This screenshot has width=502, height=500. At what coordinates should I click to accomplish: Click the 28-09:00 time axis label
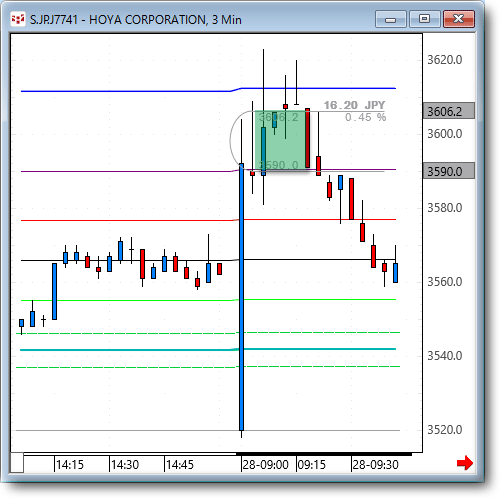click(x=266, y=465)
